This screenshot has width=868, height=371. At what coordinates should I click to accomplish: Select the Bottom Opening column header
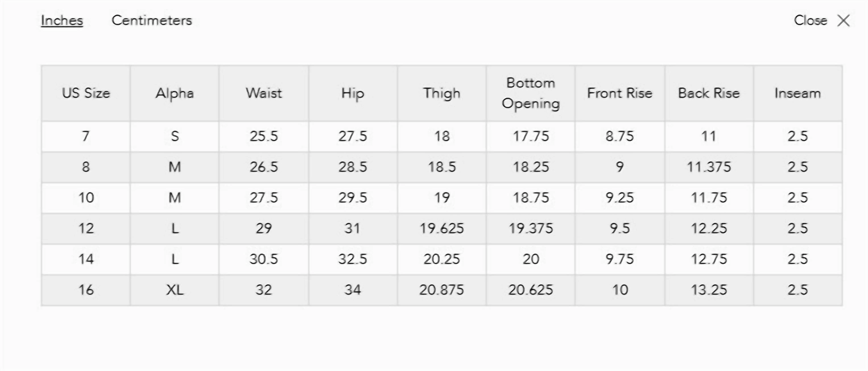click(531, 93)
